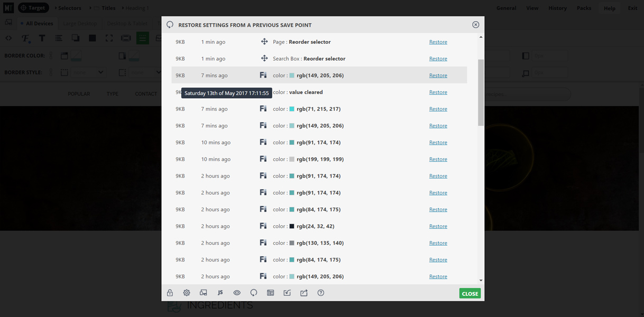Open the top border style 'none' dropdown
Screen dimensions: 644x317
click(88, 72)
